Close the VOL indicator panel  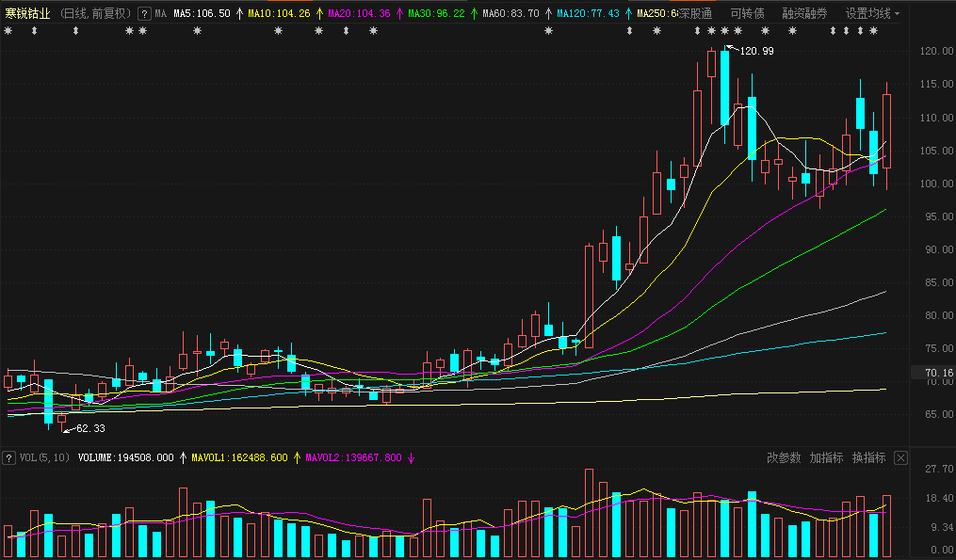click(x=900, y=457)
